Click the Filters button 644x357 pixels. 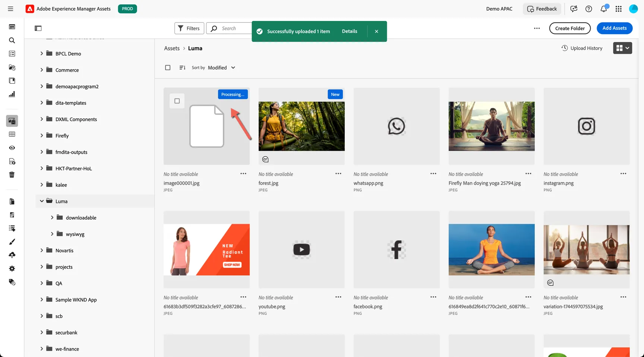(189, 28)
